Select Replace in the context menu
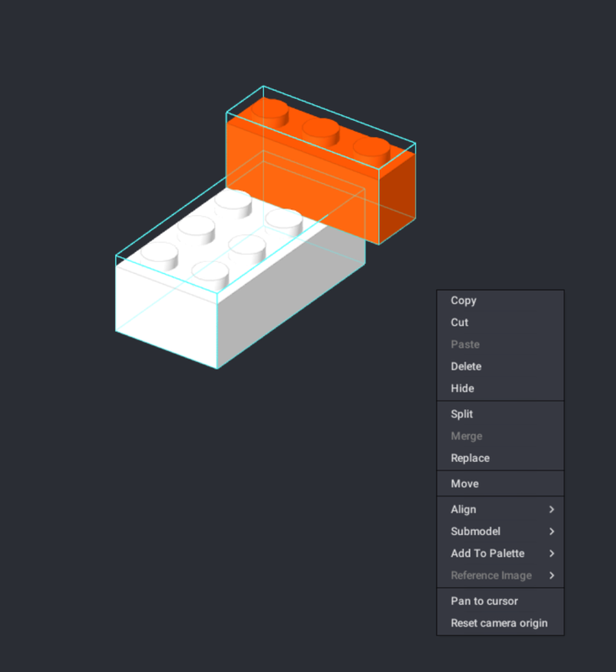The height and width of the screenshot is (672, 616). 500,458
